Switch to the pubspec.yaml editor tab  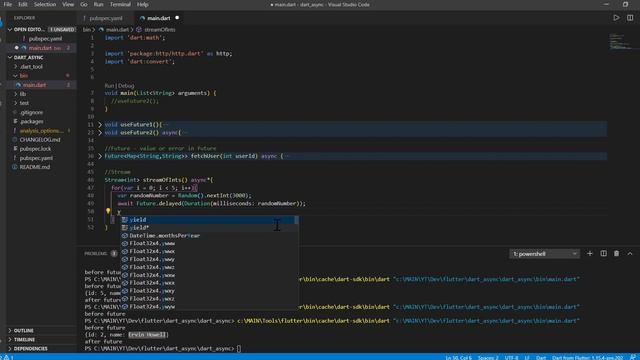pyautogui.click(x=105, y=18)
